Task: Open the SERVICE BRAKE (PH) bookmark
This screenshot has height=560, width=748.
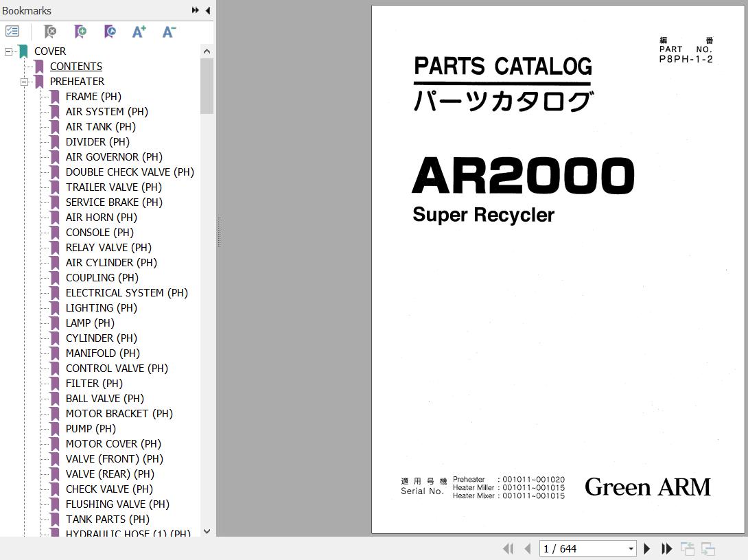Action: tap(114, 202)
